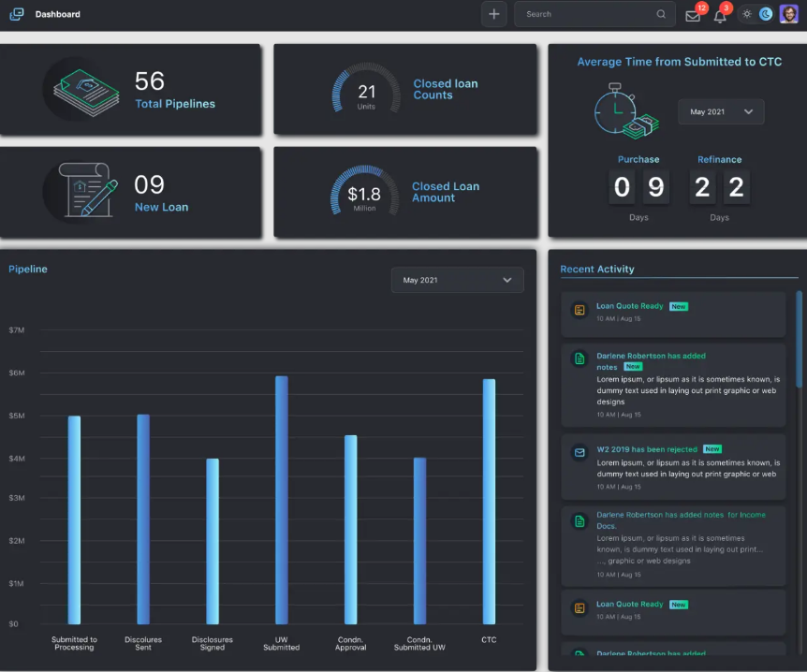The height and width of the screenshot is (672, 807).
Task: Click the Dashboard title tab
Action: coord(58,14)
